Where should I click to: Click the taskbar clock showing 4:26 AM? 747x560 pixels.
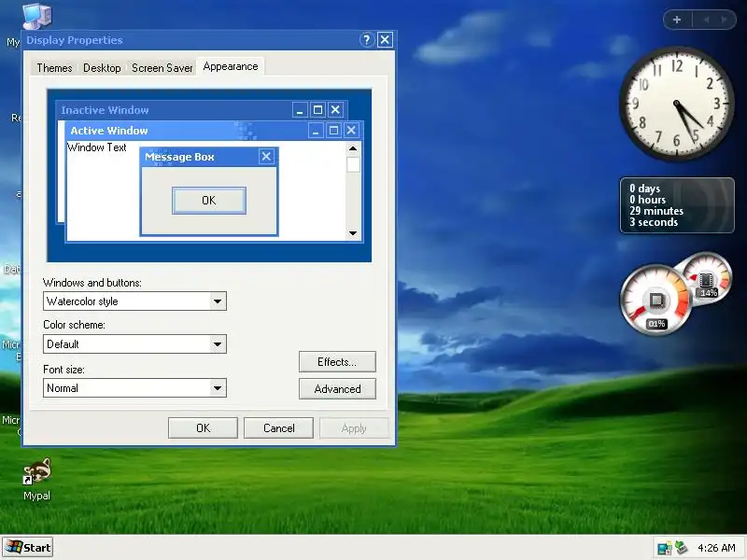point(716,548)
